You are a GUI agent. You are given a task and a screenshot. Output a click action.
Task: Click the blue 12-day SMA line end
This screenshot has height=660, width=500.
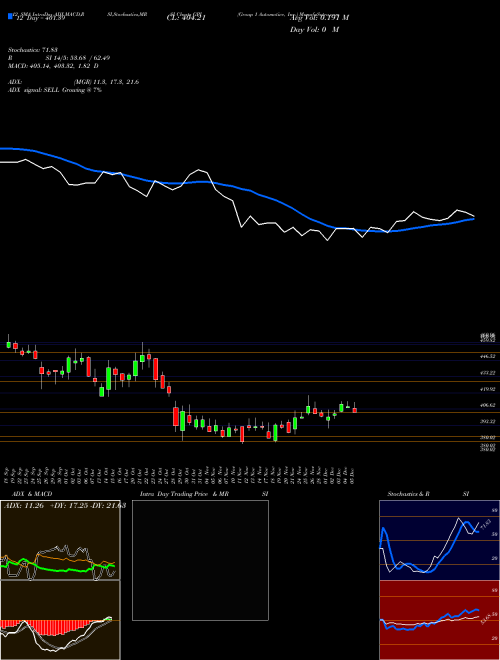click(473, 219)
